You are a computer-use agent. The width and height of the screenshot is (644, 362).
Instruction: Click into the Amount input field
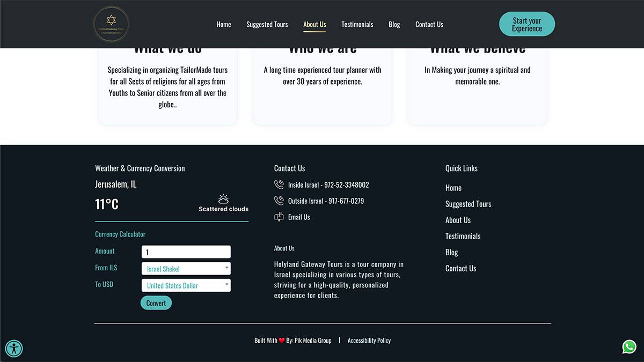186,252
